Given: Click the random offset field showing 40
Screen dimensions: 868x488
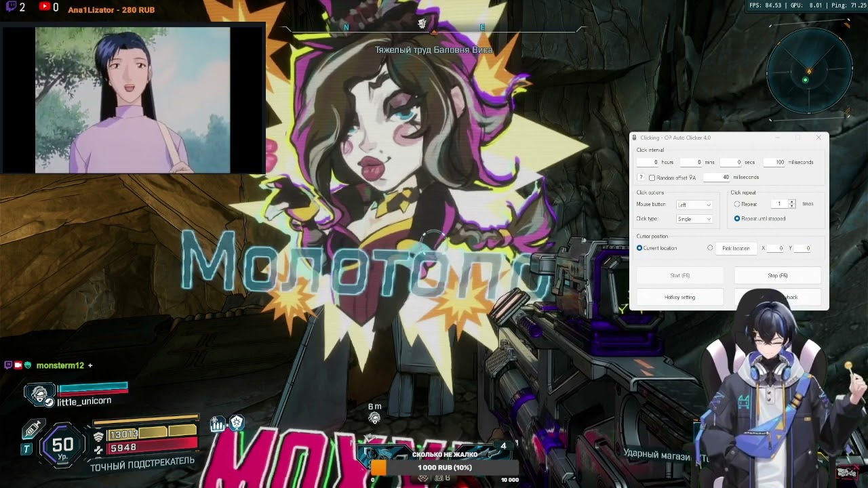Looking at the screenshot, I should pyautogui.click(x=717, y=178).
